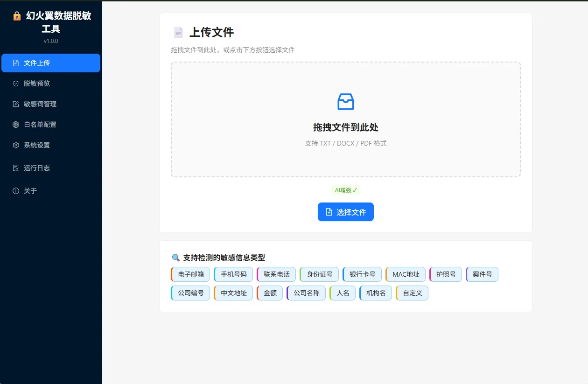Screen dimensions: 588x384
Task: Click the v1.0.0 version label
Action: [x=51, y=41]
